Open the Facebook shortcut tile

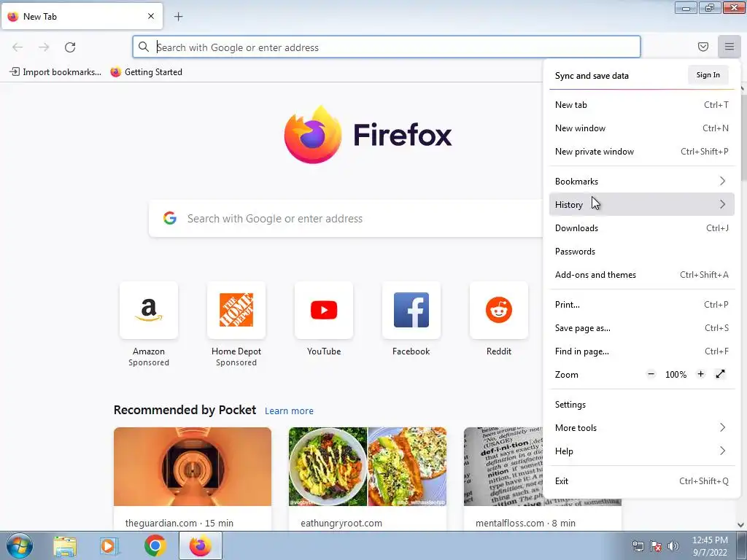411,310
